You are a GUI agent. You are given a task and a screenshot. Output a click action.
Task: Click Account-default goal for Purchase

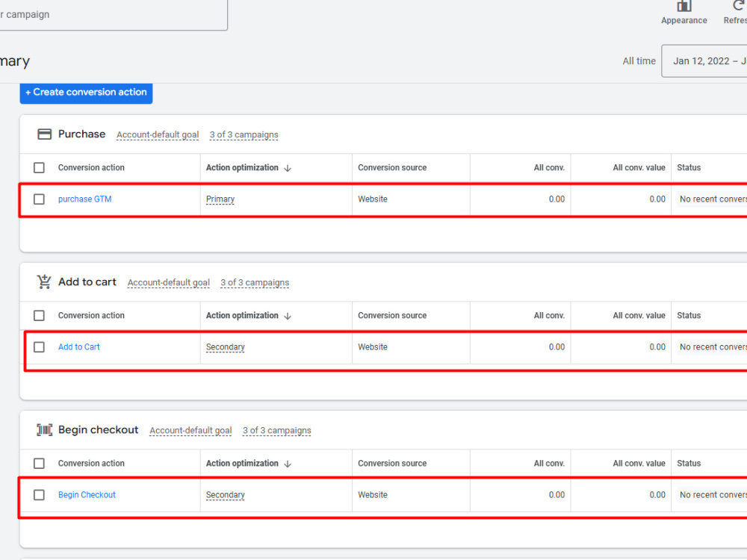click(x=158, y=134)
